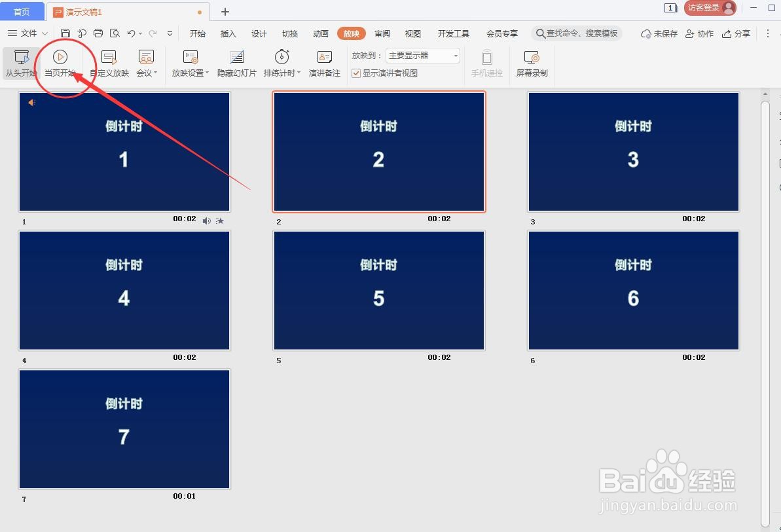Open the more options vertical dots
The width and height of the screenshot is (781, 532).
[x=767, y=33]
